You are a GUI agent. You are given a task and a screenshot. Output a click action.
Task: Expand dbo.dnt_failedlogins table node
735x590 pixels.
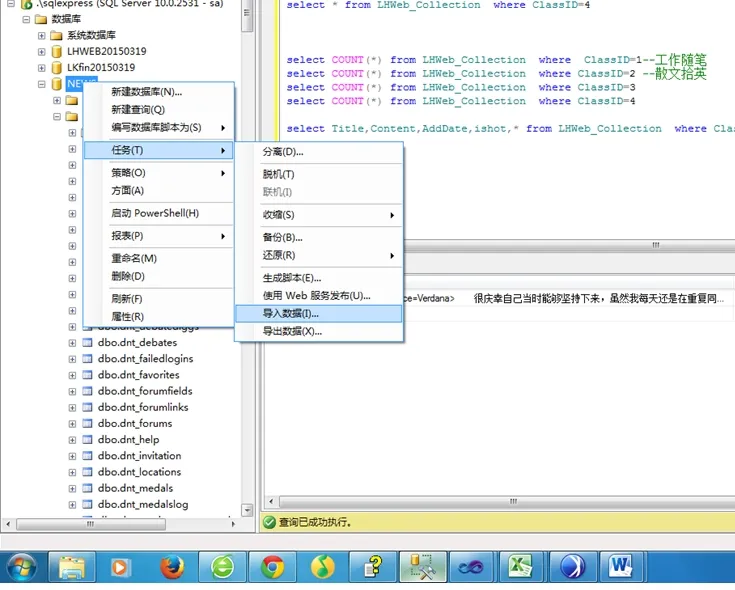(x=72, y=359)
